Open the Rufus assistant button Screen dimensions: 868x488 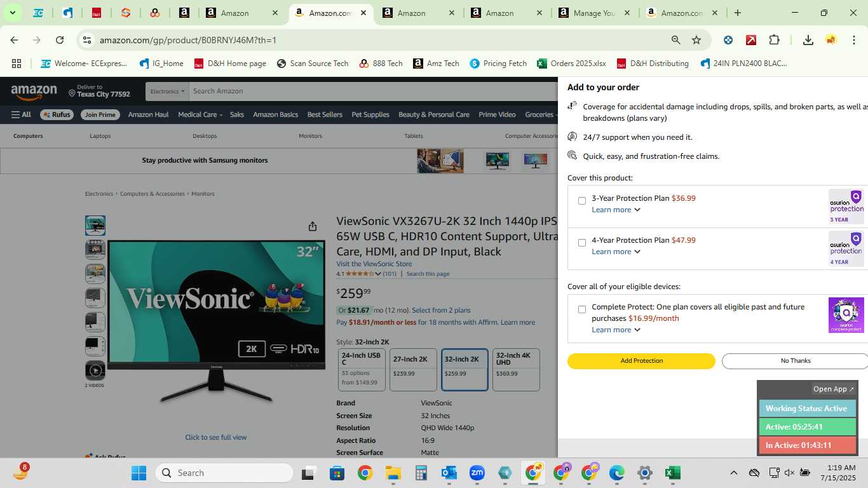tap(57, 115)
